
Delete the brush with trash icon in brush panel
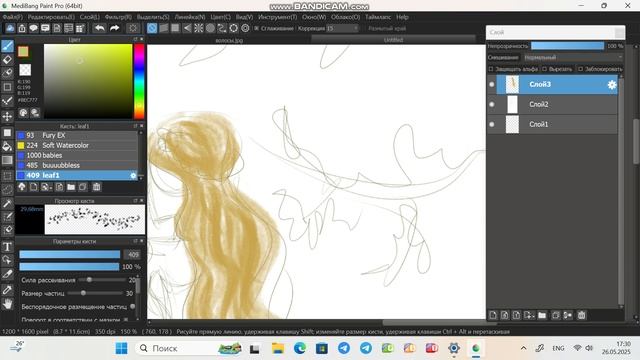[x=96, y=187]
